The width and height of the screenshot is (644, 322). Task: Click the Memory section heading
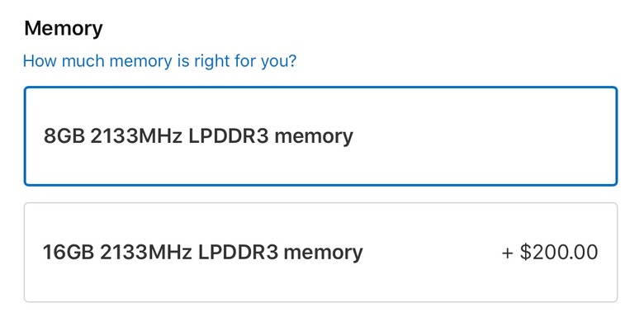[x=64, y=28]
